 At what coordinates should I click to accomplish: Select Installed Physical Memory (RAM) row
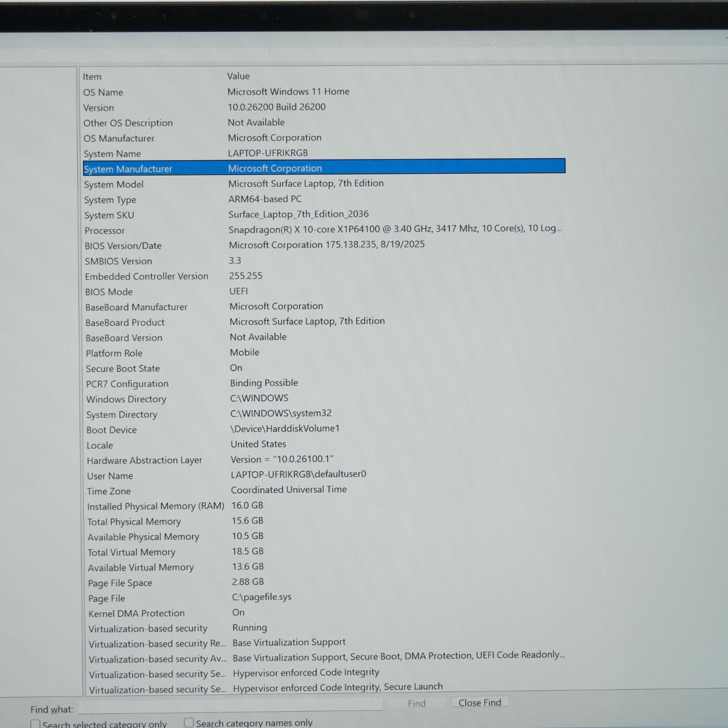(x=326, y=506)
